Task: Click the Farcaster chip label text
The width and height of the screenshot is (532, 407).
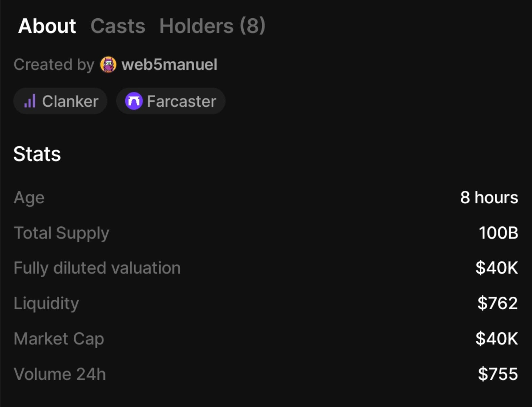Action: [181, 101]
